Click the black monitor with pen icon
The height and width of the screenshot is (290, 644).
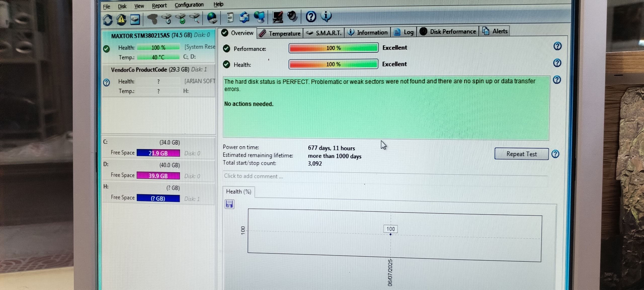click(x=277, y=17)
